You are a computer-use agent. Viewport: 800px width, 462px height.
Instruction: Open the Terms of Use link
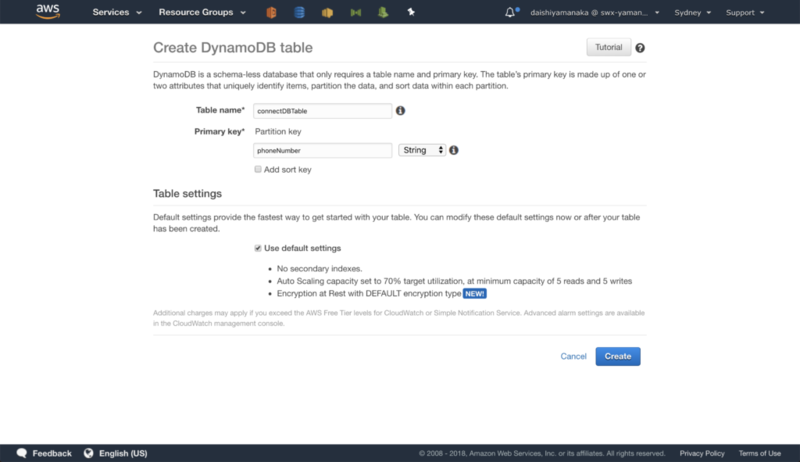[760, 453]
